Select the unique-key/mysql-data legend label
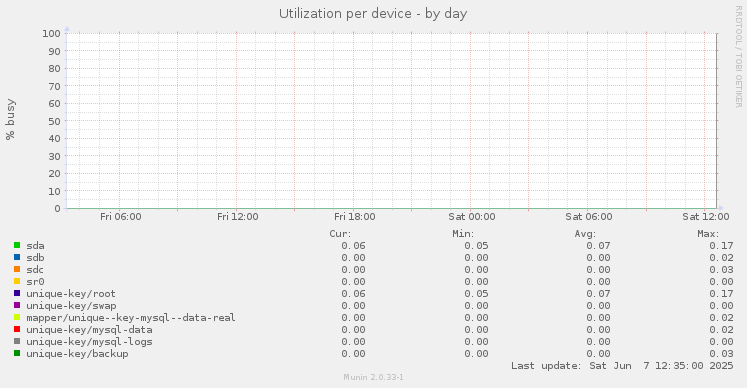This screenshot has width=747, height=388. [89, 330]
